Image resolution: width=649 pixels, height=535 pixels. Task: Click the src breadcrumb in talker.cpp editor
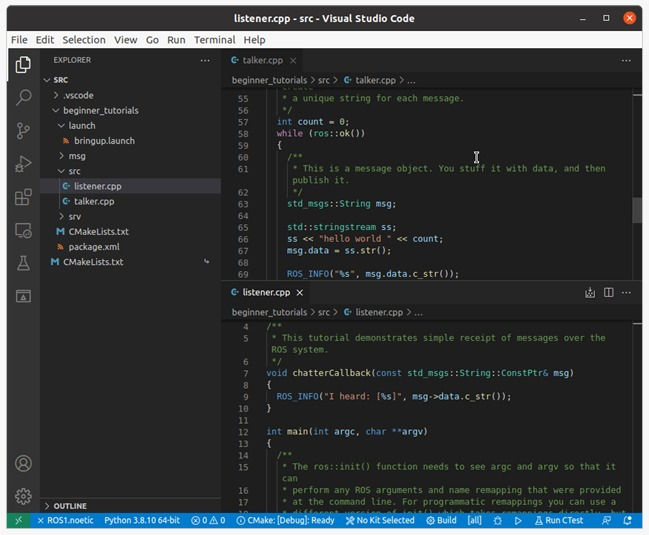pos(324,80)
